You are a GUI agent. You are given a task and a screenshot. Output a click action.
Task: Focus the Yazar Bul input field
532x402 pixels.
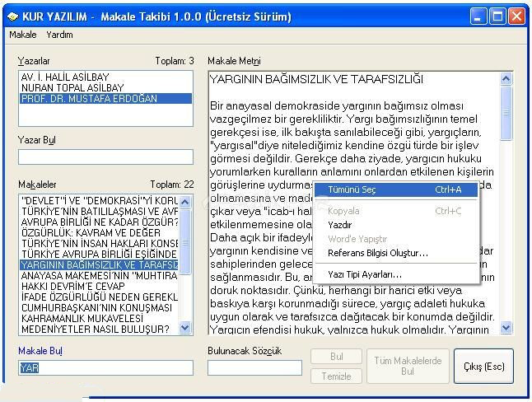105,157
